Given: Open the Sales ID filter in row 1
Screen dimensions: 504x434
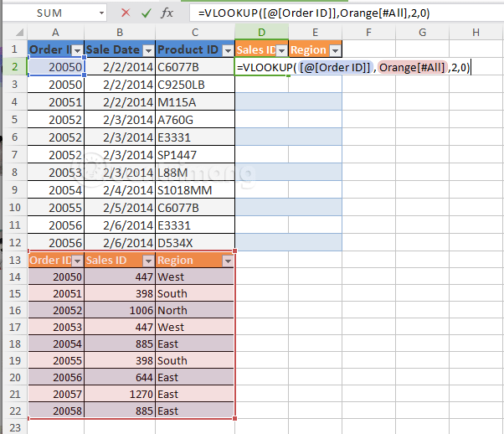Looking at the screenshot, I should coord(281,50).
